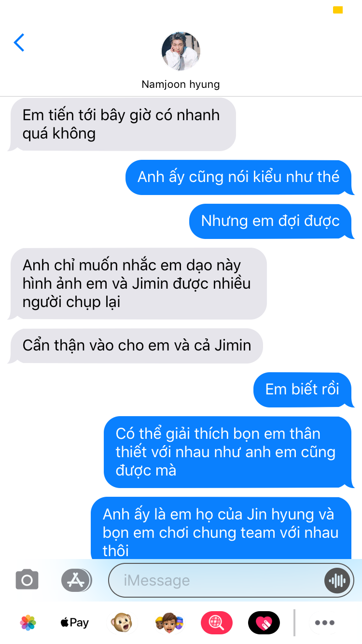
Task: Open the camera icon
Action: pyautogui.click(x=27, y=580)
